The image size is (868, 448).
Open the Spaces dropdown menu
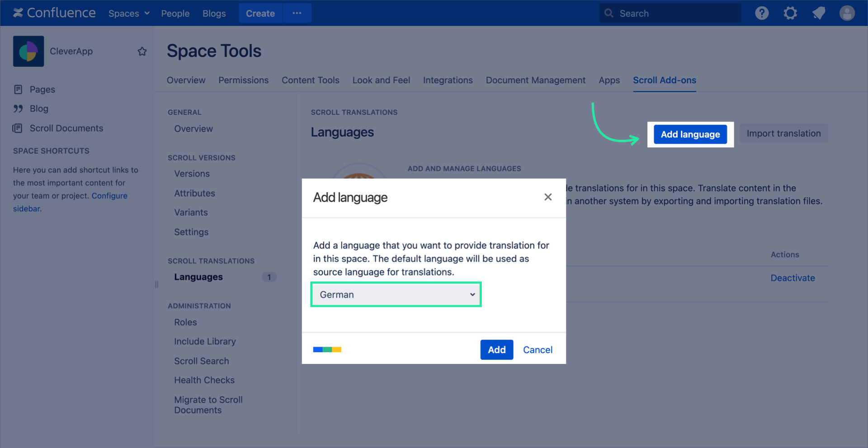point(129,14)
